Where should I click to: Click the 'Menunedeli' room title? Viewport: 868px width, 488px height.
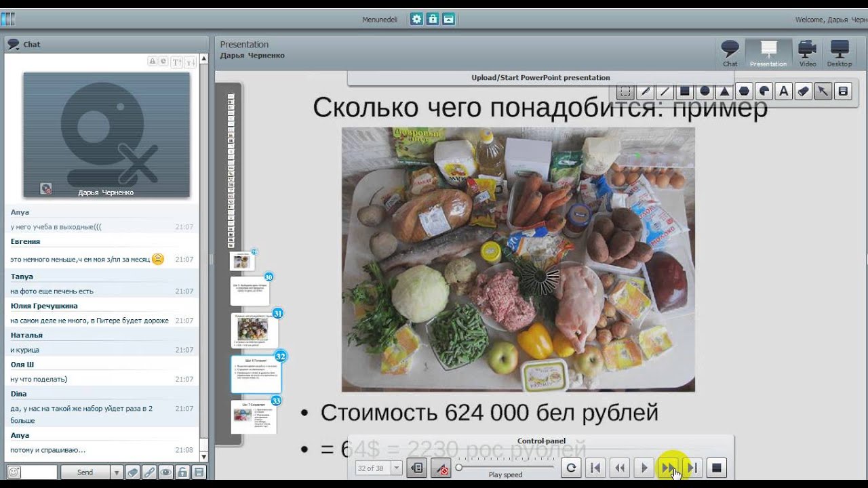pos(380,20)
